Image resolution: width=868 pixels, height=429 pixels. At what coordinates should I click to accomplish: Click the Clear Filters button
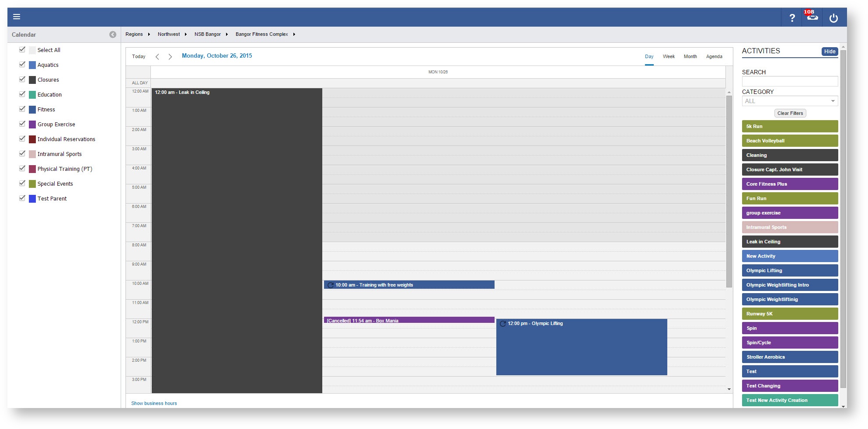pyautogui.click(x=790, y=114)
